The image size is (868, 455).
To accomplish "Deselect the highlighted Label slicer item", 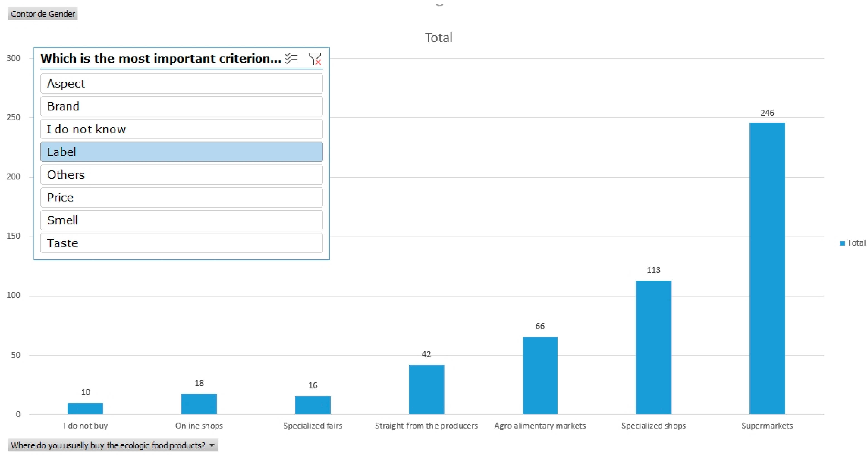I will point(181,152).
